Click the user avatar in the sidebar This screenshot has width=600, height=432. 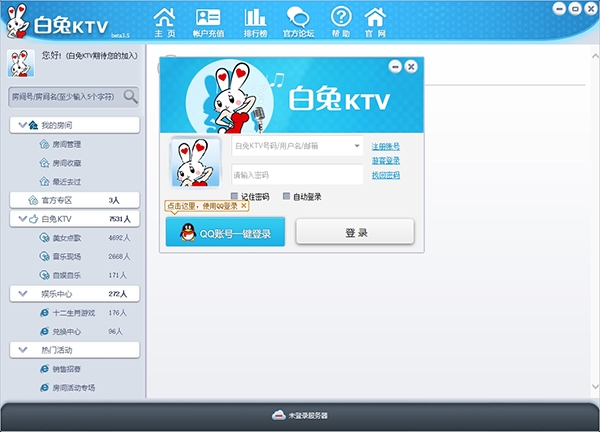[x=21, y=64]
